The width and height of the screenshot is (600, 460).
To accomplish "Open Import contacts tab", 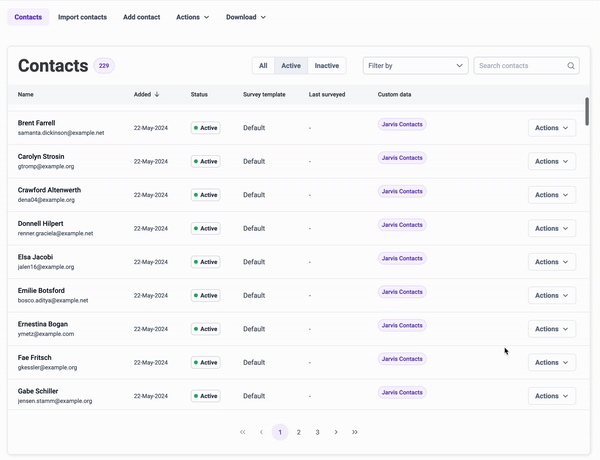I will pyautogui.click(x=82, y=17).
